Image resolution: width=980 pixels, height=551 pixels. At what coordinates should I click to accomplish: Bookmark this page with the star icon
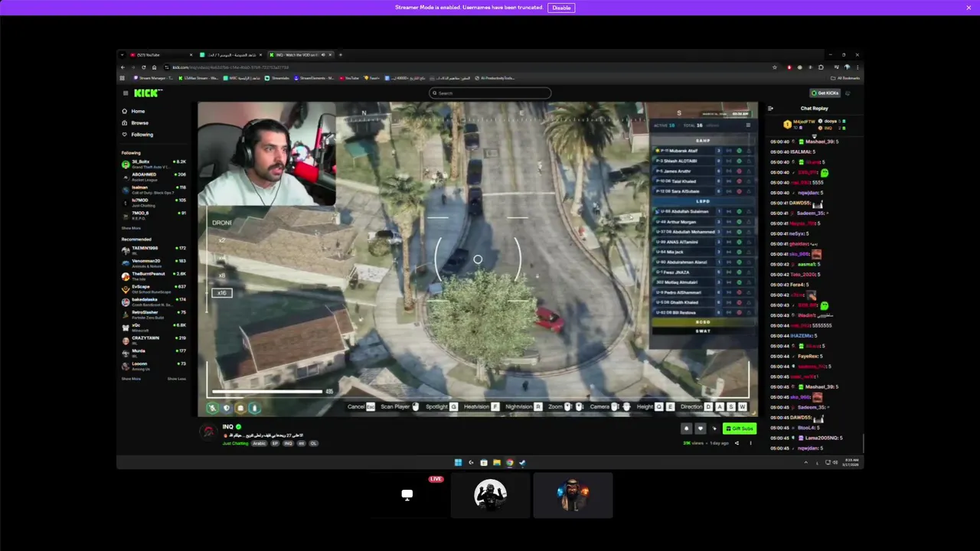(x=775, y=67)
